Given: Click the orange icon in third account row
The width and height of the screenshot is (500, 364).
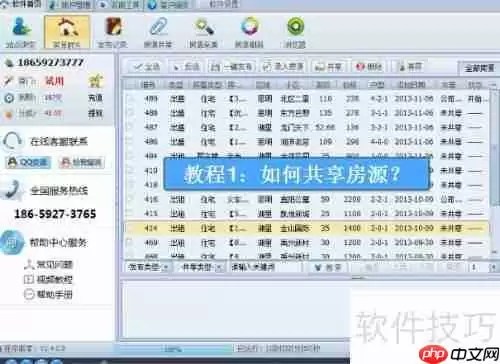Looking at the screenshot, I should coord(9,114).
